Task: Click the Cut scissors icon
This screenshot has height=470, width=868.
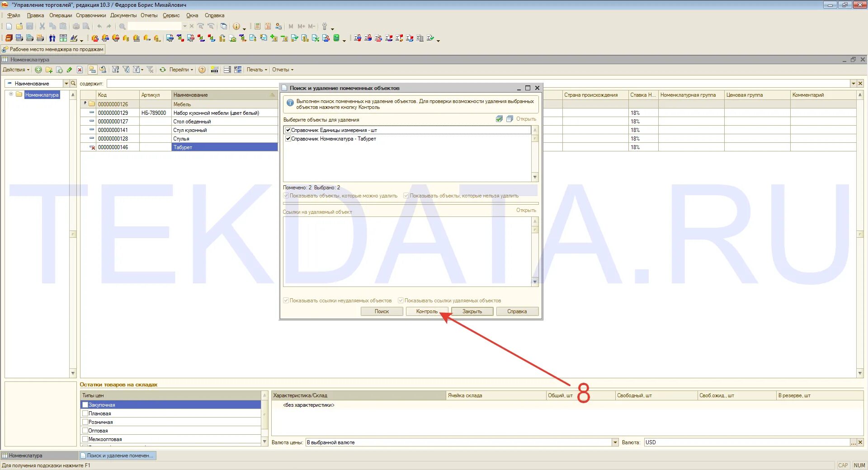Action: pyautogui.click(x=42, y=26)
